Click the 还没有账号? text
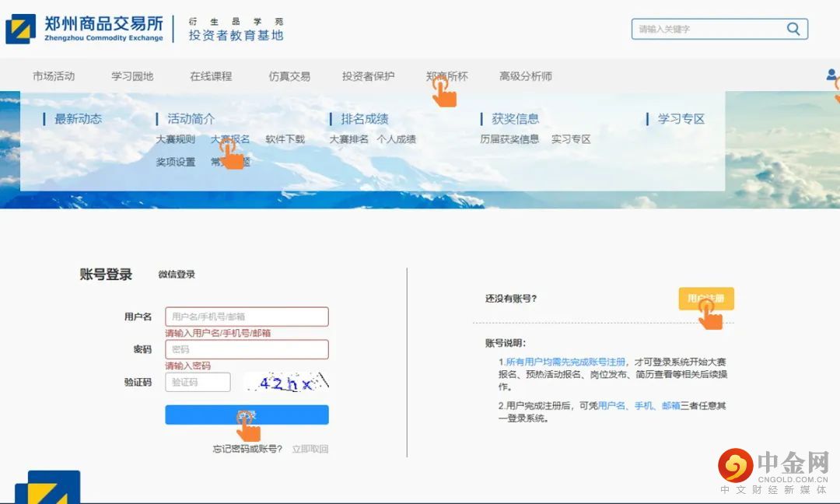840x504 pixels. click(x=511, y=299)
